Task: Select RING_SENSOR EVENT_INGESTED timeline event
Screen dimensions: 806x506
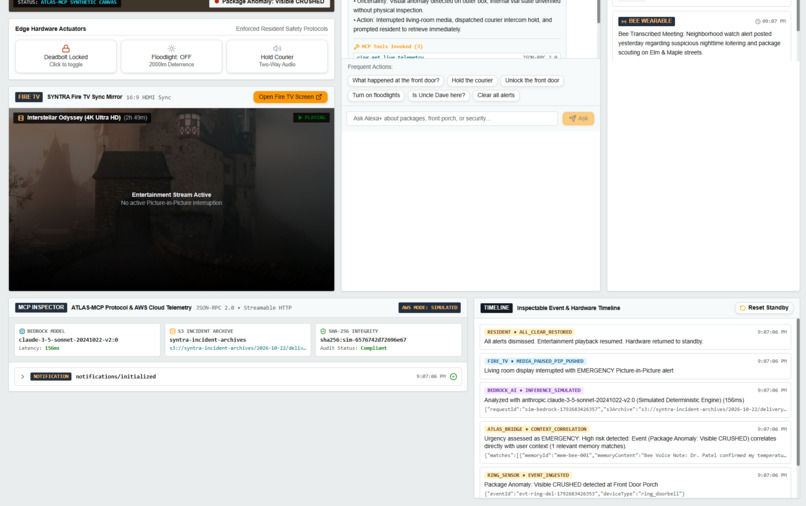Action: pos(635,483)
